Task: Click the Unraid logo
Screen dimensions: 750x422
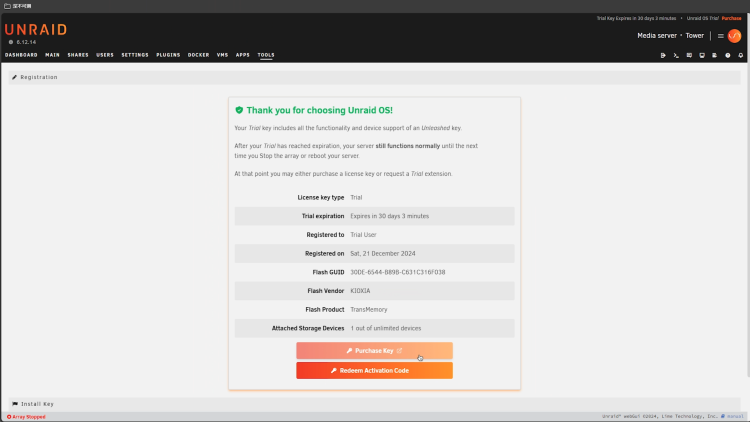Action: click(36, 30)
